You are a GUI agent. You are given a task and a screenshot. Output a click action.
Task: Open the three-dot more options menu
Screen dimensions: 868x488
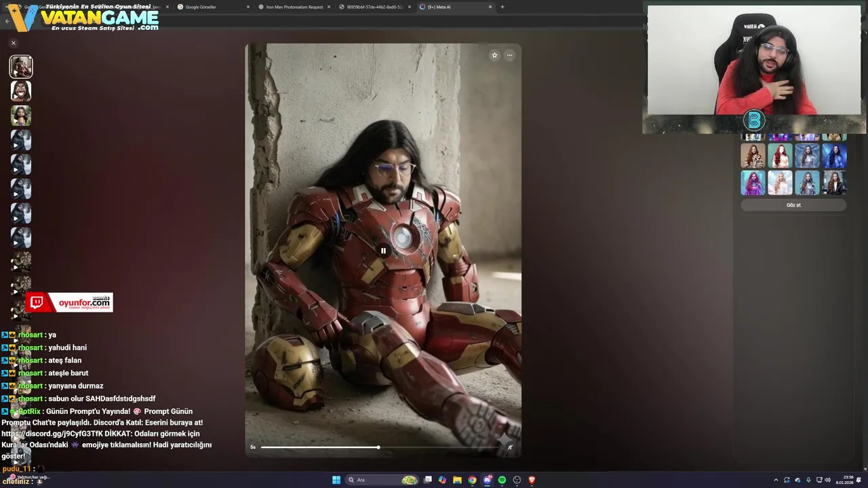(509, 56)
